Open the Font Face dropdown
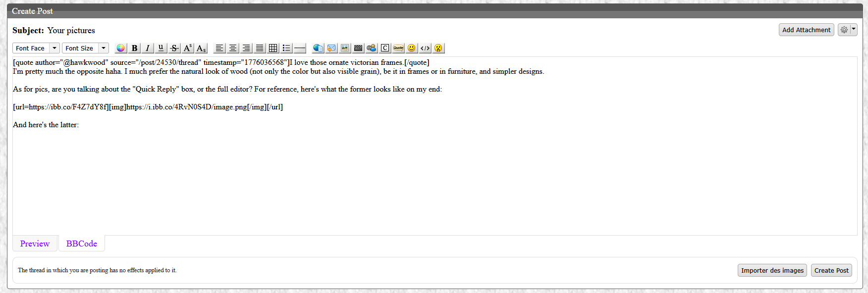The height and width of the screenshot is (293, 868). coord(36,48)
